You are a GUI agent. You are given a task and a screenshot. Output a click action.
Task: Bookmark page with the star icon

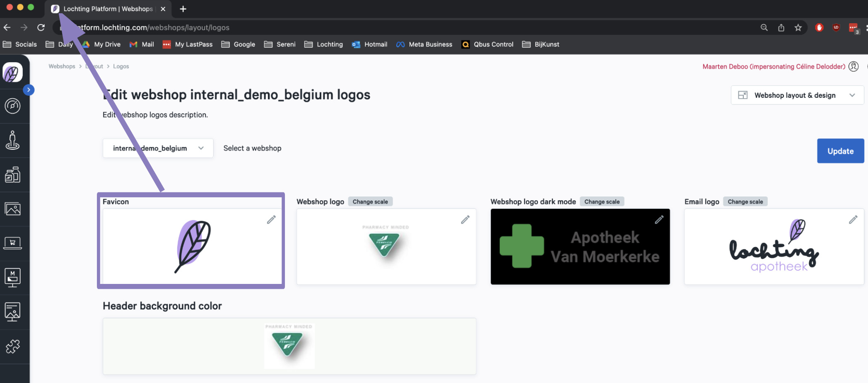tap(798, 27)
